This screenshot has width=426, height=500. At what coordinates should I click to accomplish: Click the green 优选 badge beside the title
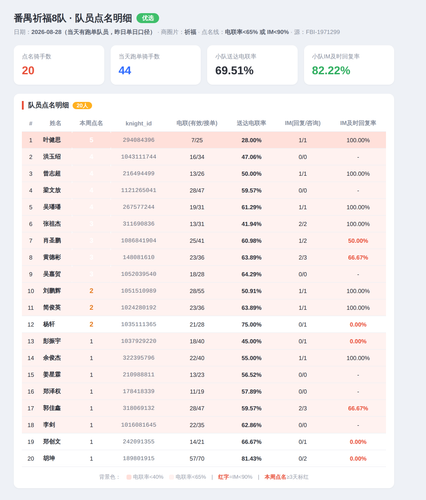point(148,18)
